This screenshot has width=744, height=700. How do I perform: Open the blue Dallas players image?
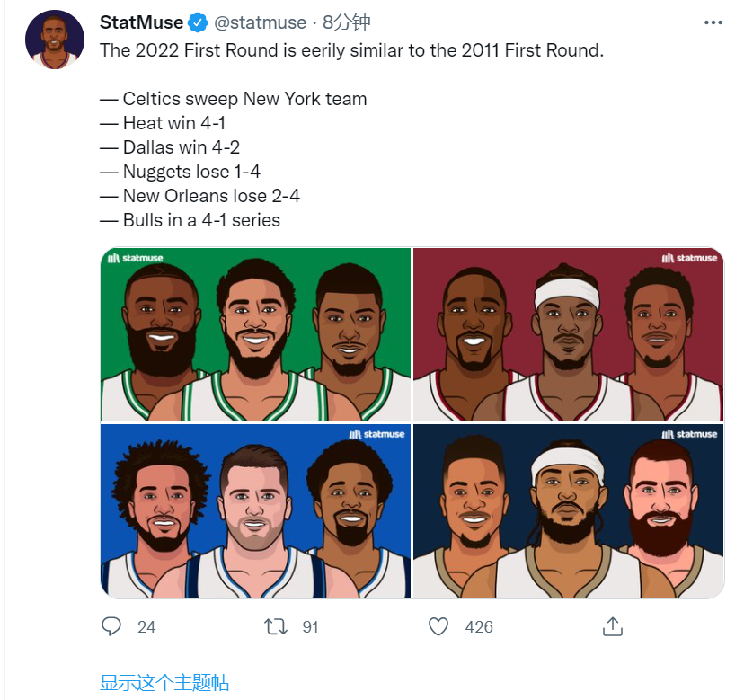(255, 510)
